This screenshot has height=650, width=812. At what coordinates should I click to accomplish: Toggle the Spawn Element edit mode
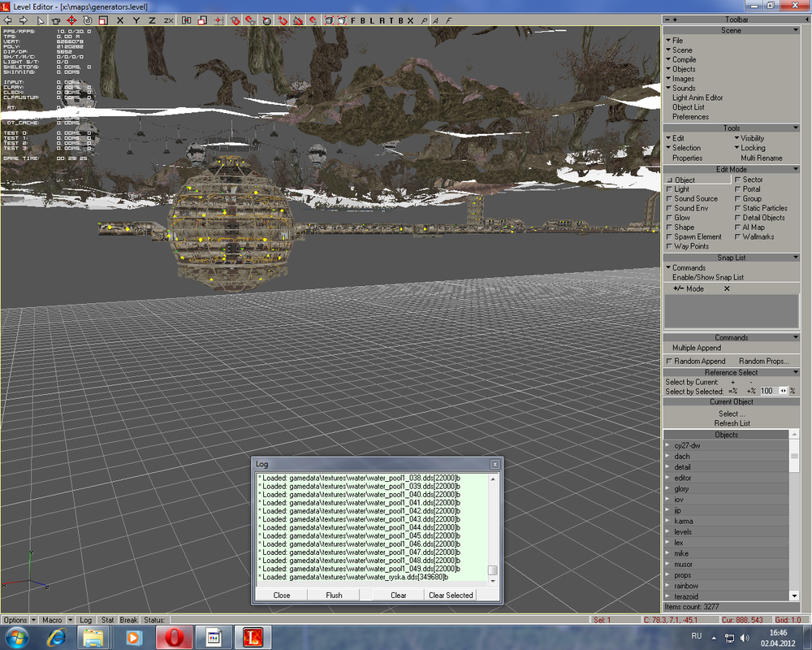coord(697,236)
